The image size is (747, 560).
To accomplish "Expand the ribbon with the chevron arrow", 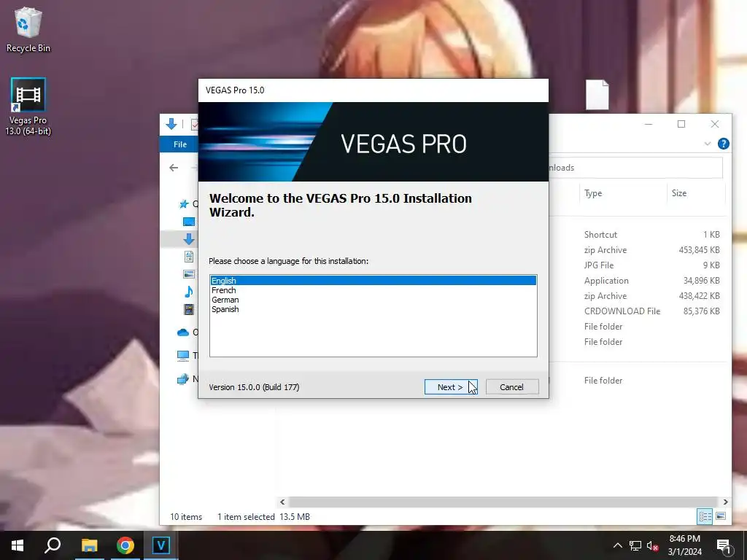I will click(708, 144).
